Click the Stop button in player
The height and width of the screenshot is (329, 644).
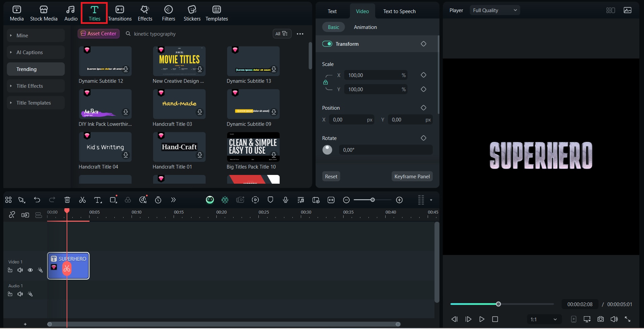(495, 319)
